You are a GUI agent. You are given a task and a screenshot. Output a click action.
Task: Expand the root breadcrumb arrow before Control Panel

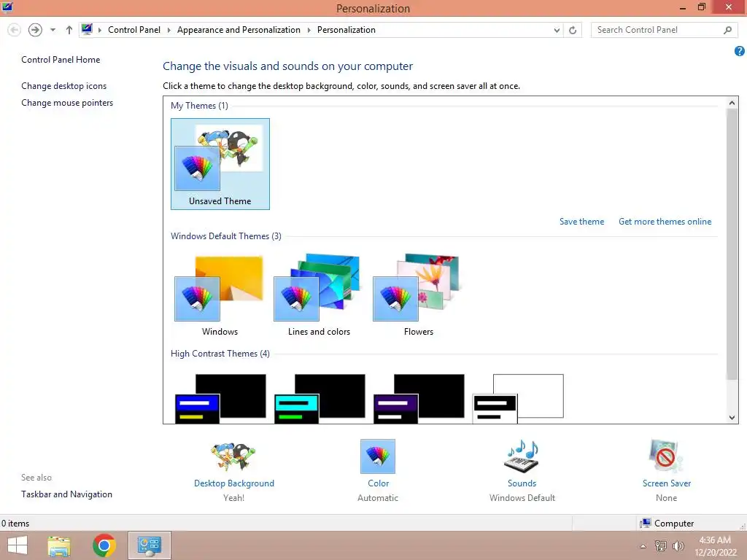pyautogui.click(x=99, y=30)
